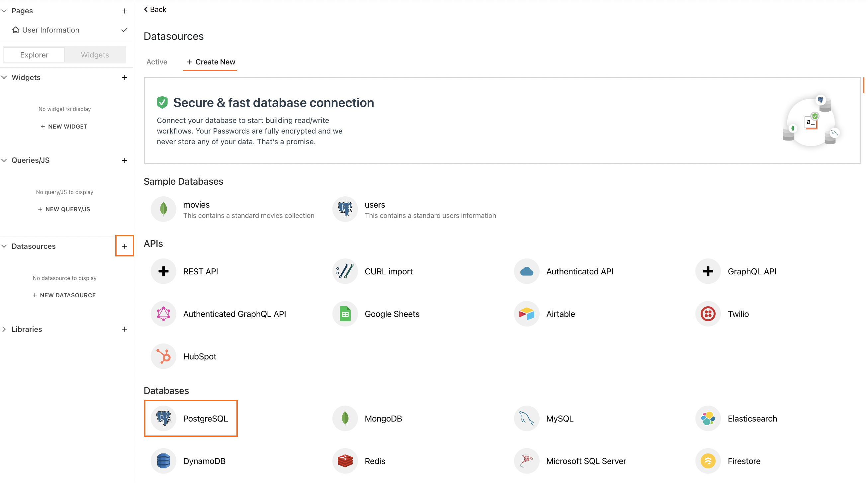The height and width of the screenshot is (483, 868).
Task: Click the GraphQL API plus icon
Action: pyautogui.click(x=708, y=271)
